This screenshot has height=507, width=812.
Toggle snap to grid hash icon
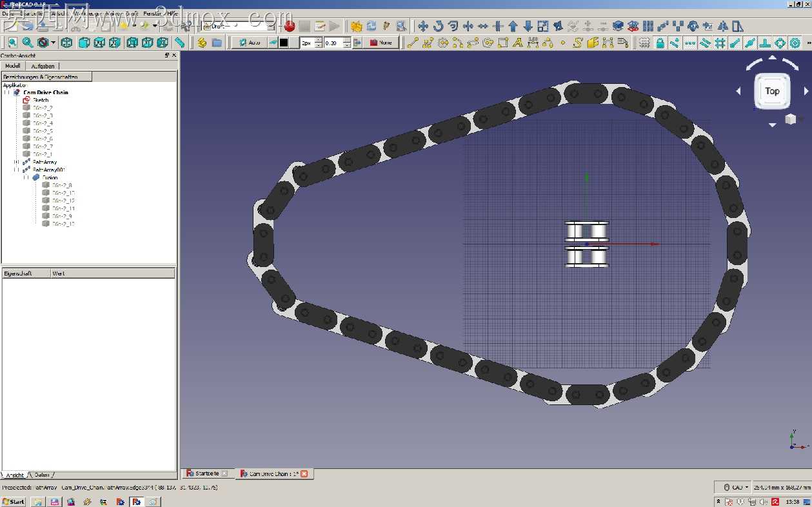(x=720, y=43)
